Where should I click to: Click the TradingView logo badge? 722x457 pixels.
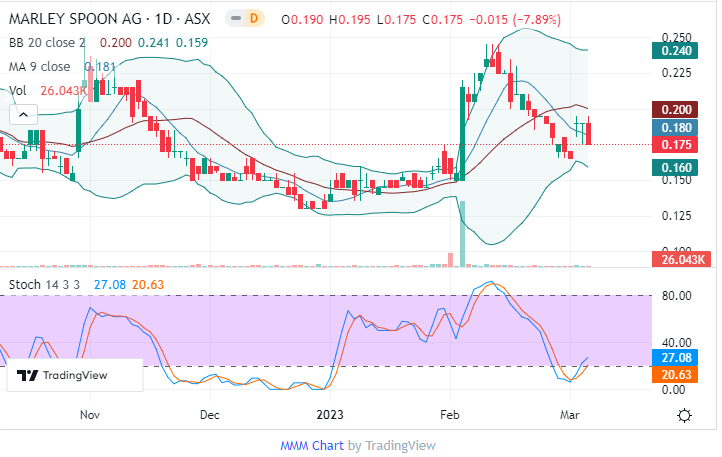point(61,375)
